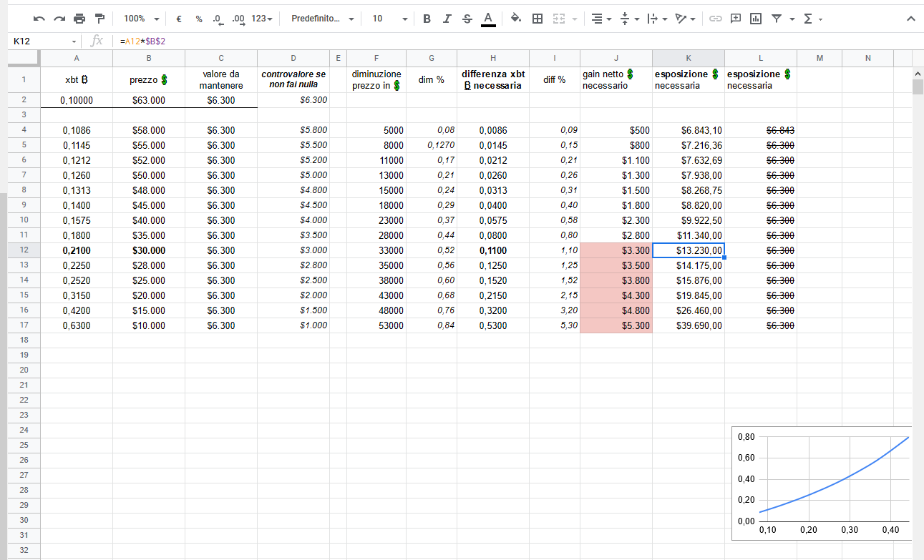The width and height of the screenshot is (924, 560).
Task: Select column K header
Action: [x=689, y=57]
